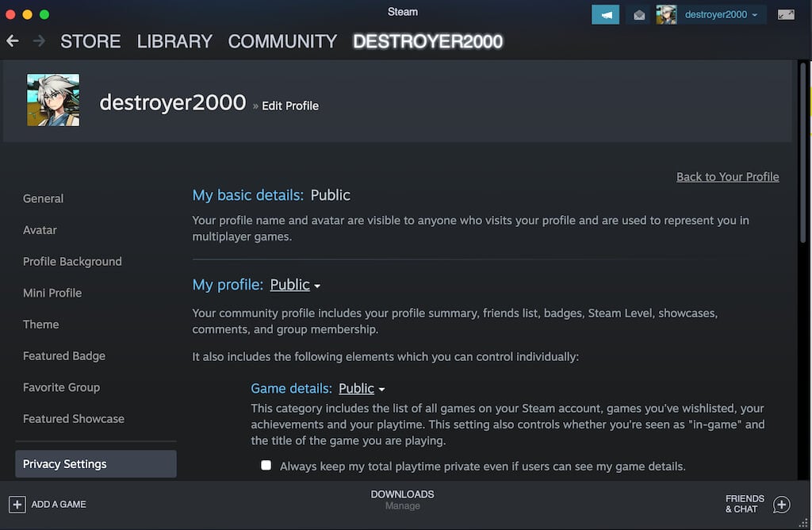Click FRIENDS & CHAT label
812x530 pixels.
745,504
